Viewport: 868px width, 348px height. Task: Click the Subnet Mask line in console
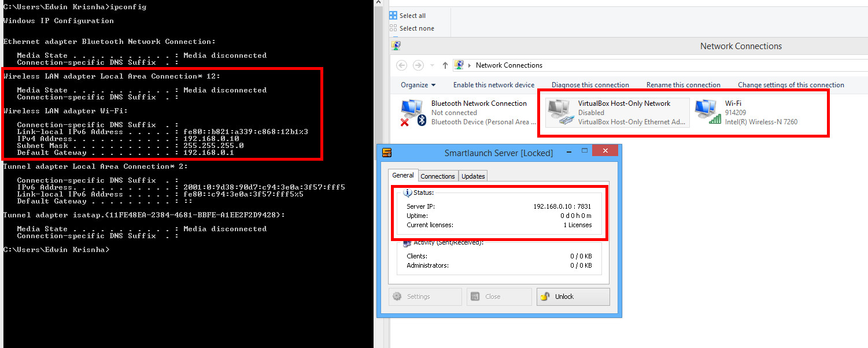click(x=130, y=146)
